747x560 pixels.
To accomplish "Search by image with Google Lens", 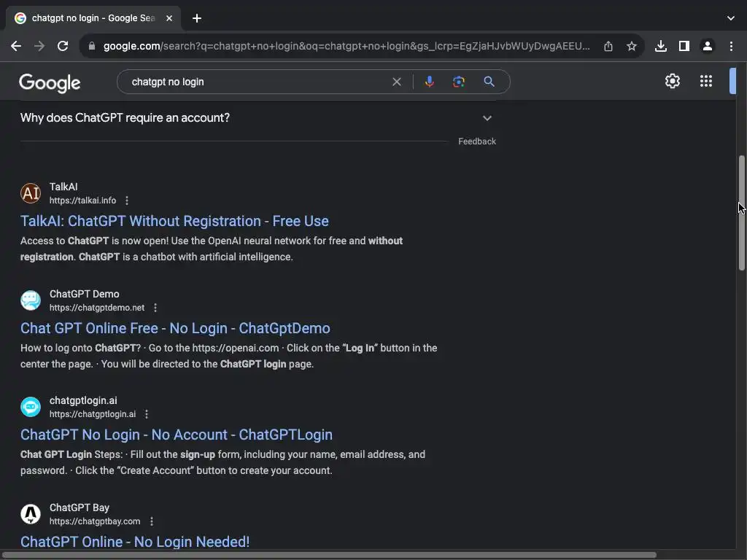I will pyautogui.click(x=458, y=82).
